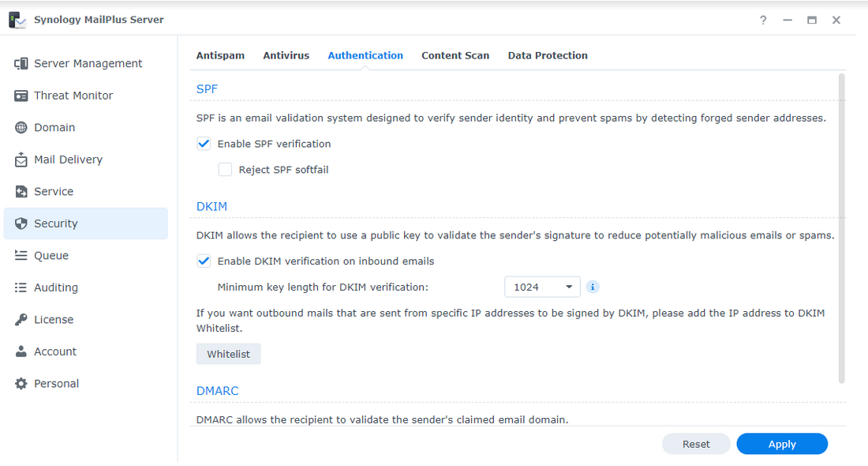Minimize the MailPlus Server window
The image size is (868, 466).
[x=788, y=21]
